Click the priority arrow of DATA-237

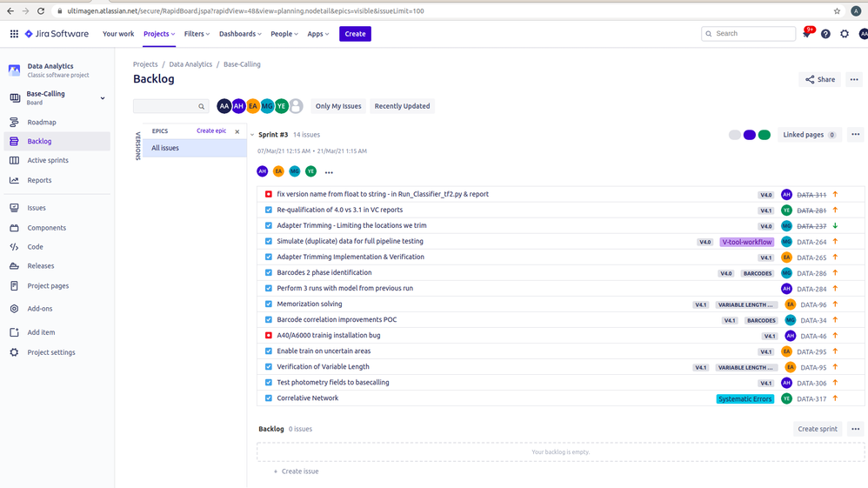click(835, 226)
